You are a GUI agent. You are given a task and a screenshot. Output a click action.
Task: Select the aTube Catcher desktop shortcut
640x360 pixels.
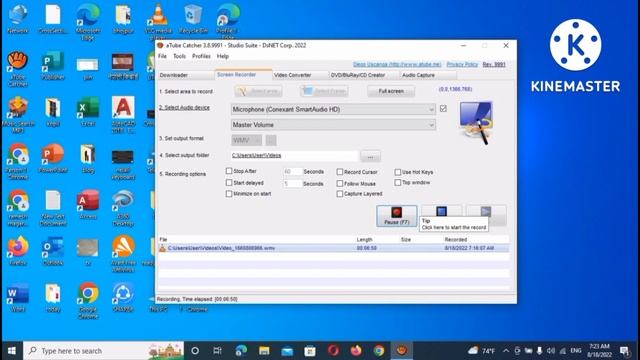18,69
